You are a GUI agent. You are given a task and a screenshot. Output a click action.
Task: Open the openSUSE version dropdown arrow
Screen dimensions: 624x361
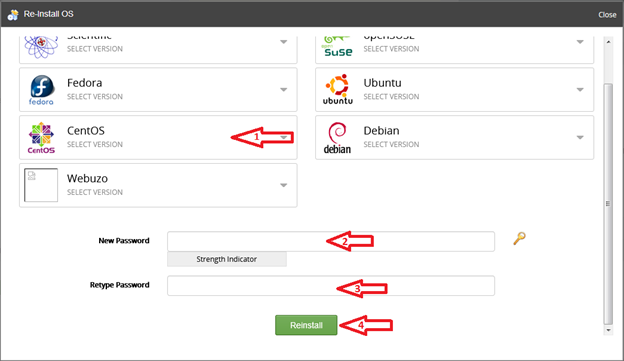pyautogui.click(x=580, y=42)
